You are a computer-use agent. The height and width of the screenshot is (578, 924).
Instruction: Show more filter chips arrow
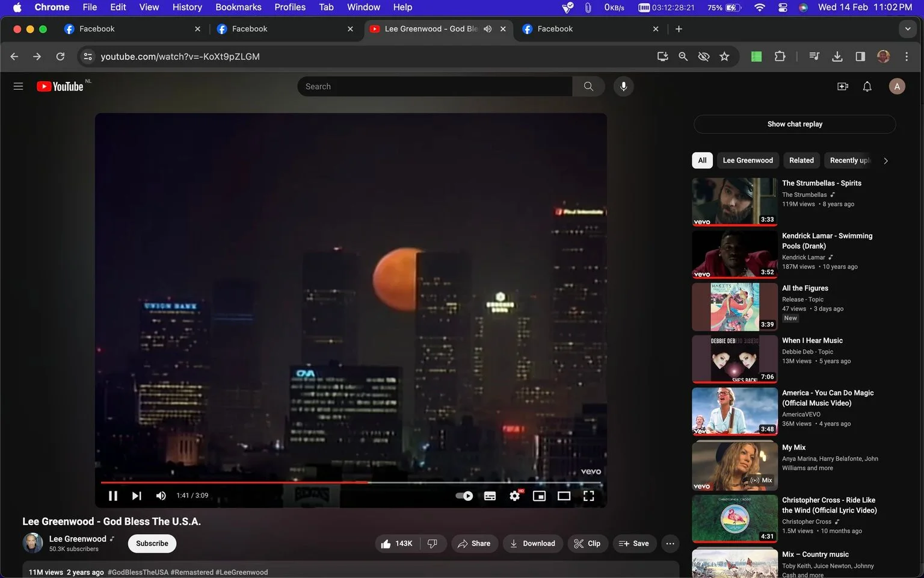click(885, 160)
